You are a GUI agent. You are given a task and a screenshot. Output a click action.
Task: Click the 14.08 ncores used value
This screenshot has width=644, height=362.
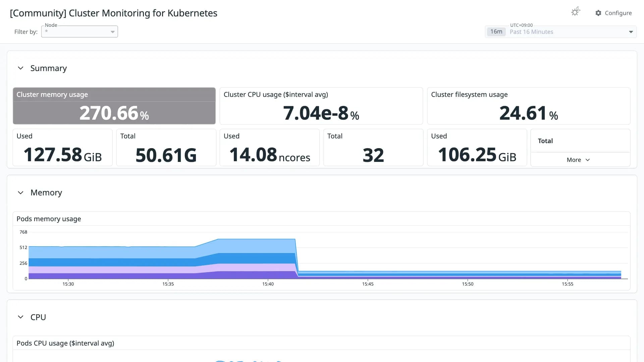[270, 155]
